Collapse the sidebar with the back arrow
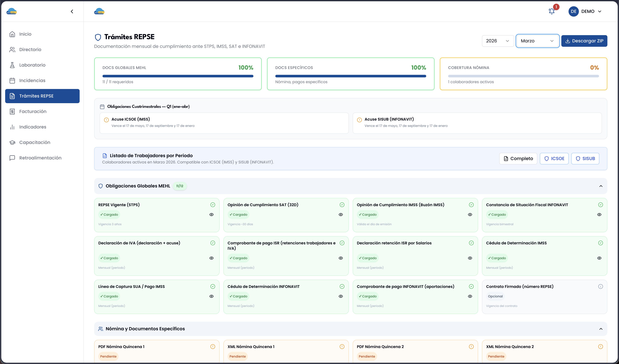Viewport: 619px width, 364px height. [72, 11]
